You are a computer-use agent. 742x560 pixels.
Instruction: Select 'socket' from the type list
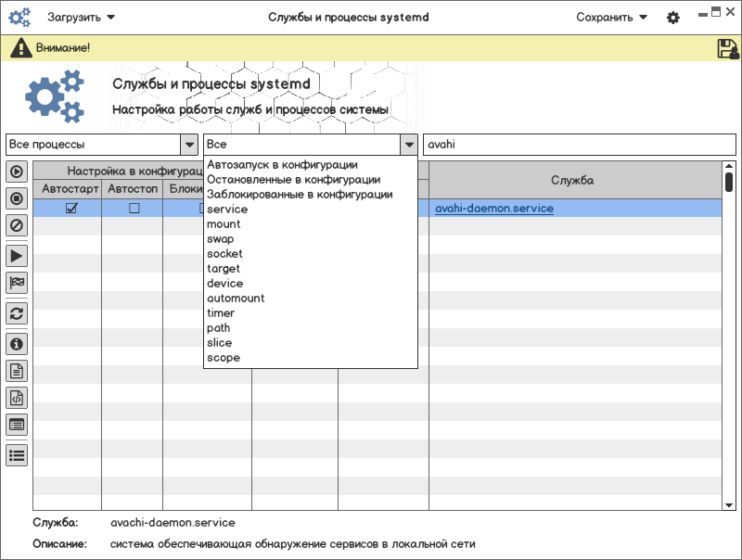[224, 254]
